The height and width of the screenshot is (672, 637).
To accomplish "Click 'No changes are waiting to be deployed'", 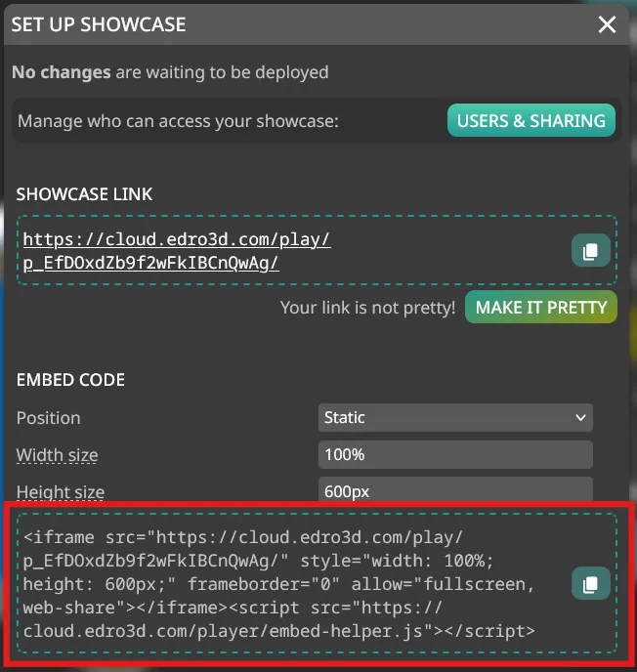I will coord(170,72).
